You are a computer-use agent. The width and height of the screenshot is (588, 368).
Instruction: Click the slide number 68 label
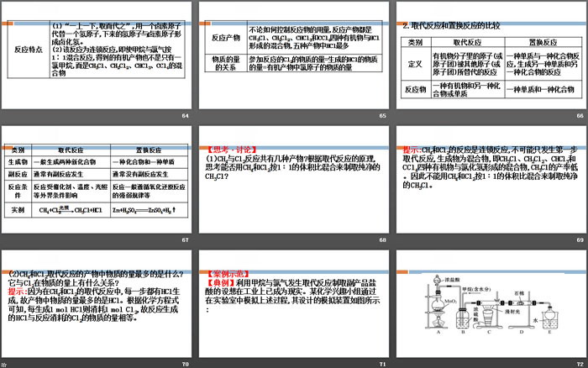[x=381, y=240]
